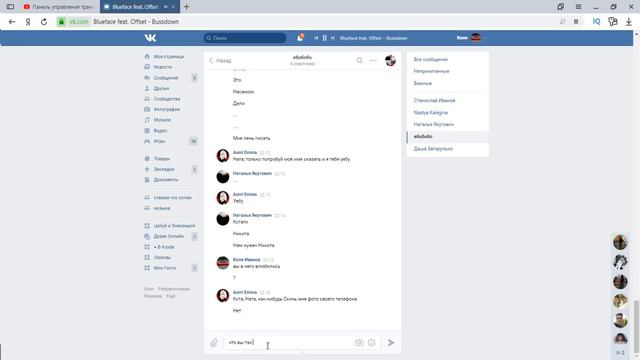Click the green site security padlock icon

tap(61, 22)
